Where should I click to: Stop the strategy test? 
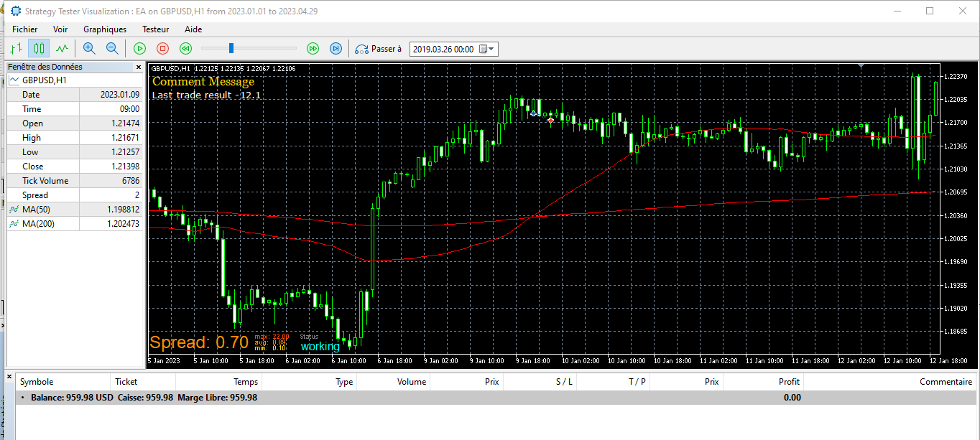point(162,49)
